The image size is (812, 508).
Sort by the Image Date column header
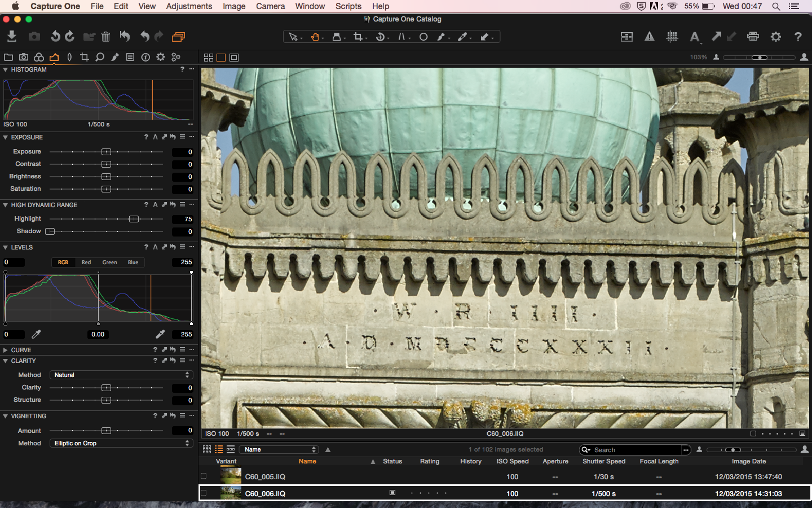(748, 461)
